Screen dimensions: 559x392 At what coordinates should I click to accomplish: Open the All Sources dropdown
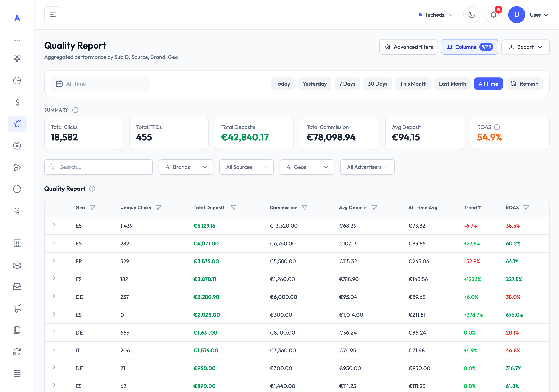[246, 167]
